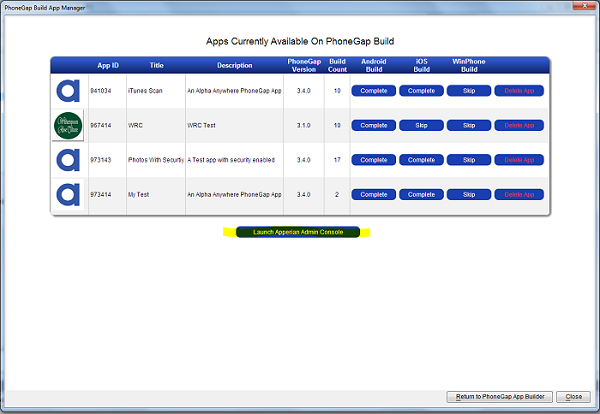Screen dimensions: 600x414
Task: Click the My Test app icon
Action: [68, 194]
